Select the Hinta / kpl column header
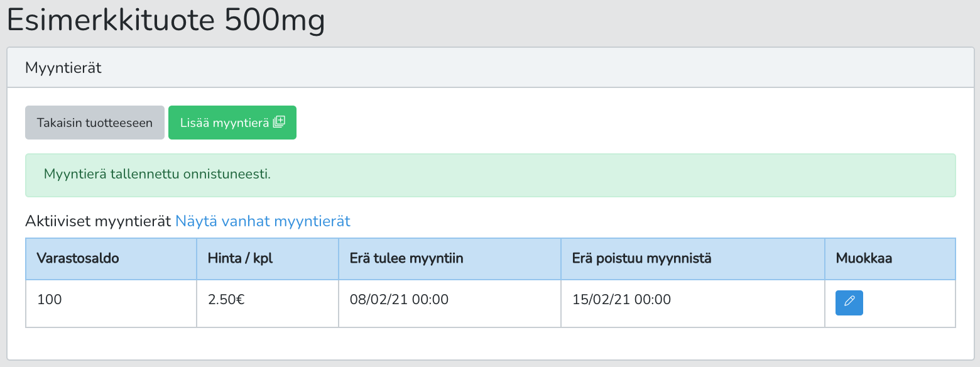 coord(268,258)
